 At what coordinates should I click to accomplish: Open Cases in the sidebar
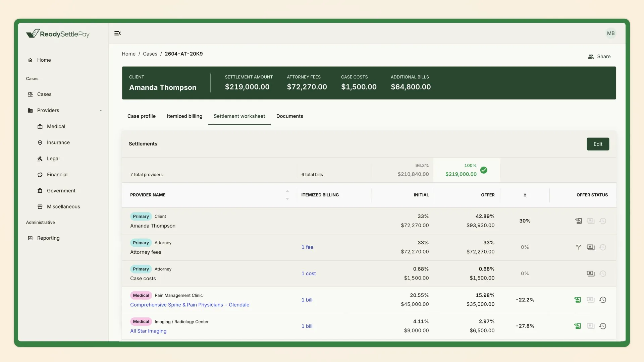44,94
